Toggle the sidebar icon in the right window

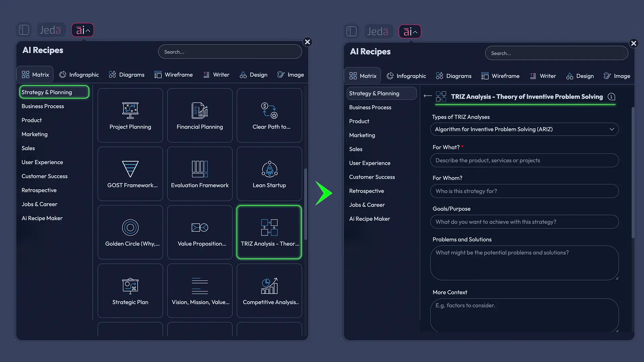pos(351,32)
